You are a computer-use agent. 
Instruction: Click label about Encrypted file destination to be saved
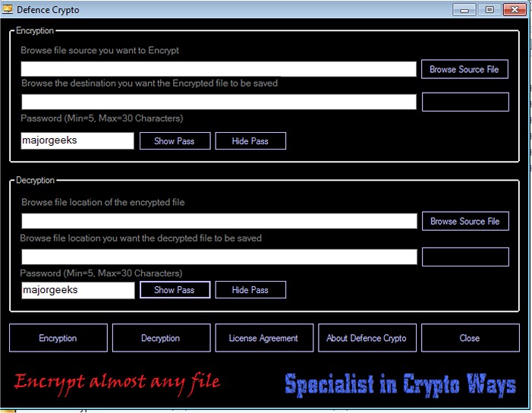click(150, 84)
